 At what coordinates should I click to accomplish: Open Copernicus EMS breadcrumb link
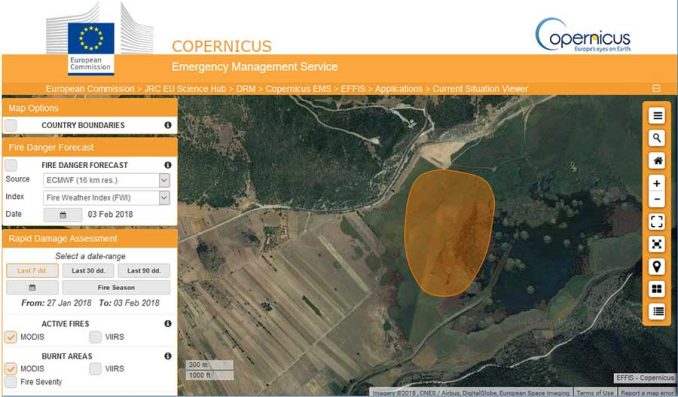coord(298,89)
